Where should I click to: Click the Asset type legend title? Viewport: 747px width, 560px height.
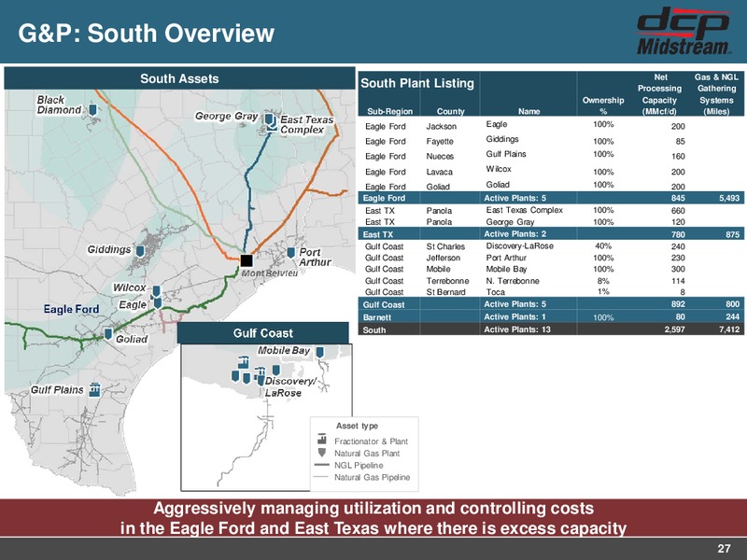[x=357, y=426]
